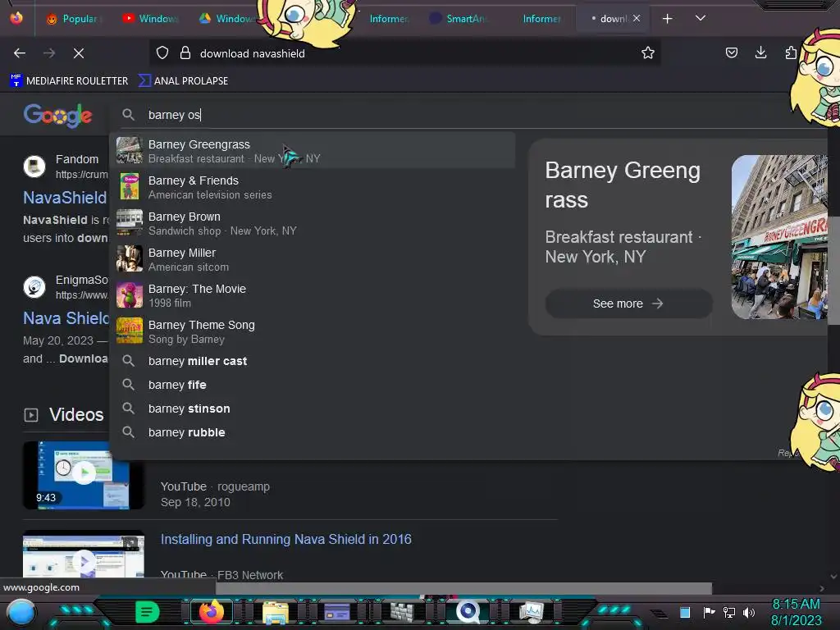
Task: Open the NavaShield Fandom result link
Action: tap(65, 198)
